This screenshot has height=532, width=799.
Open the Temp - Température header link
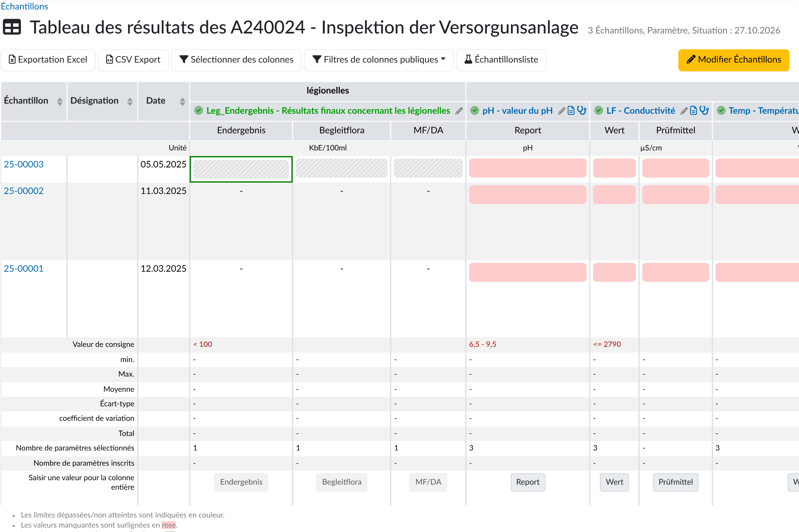pos(763,111)
